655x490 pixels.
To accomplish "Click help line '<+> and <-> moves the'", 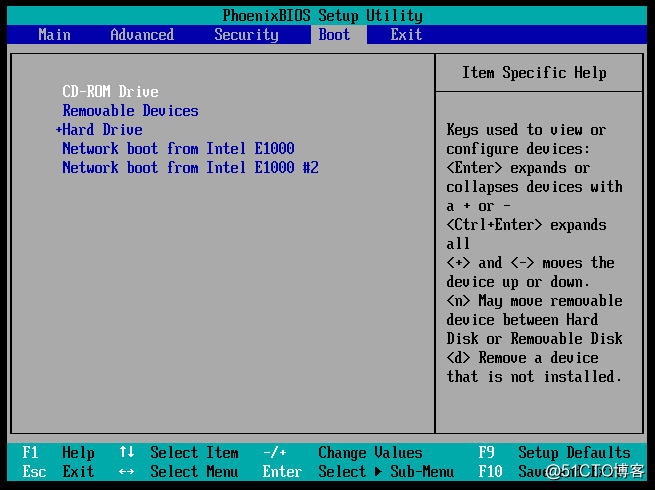I will [x=531, y=263].
